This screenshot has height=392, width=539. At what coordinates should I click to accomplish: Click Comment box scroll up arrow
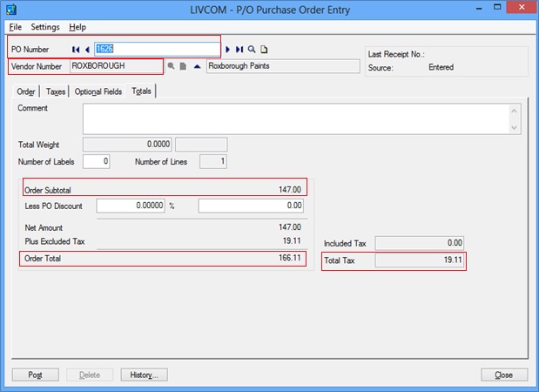pos(514,111)
